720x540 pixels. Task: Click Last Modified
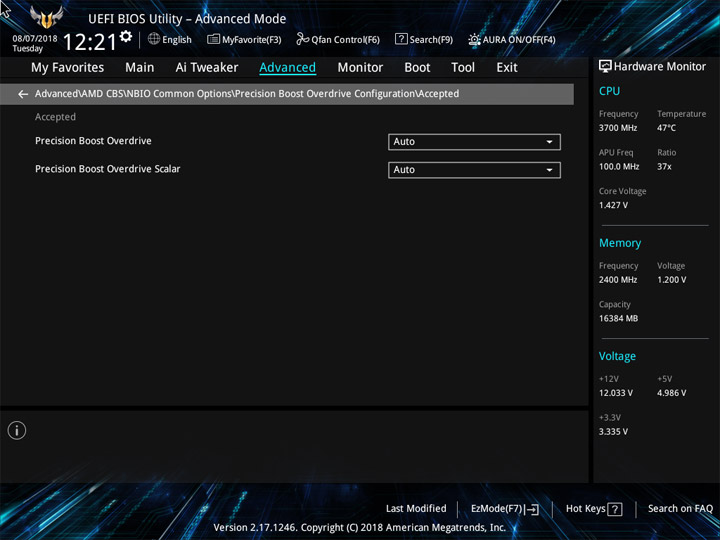click(x=416, y=508)
